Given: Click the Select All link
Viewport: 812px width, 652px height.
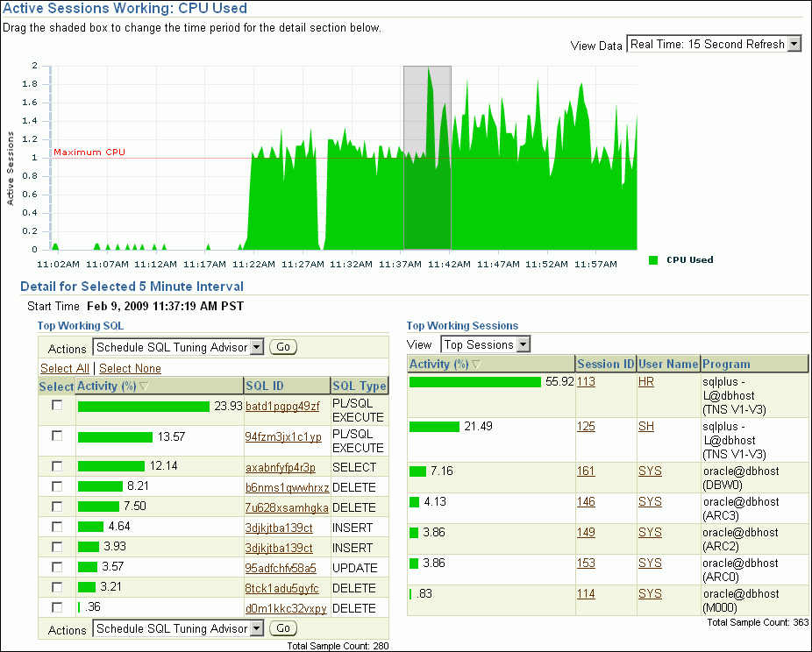Looking at the screenshot, I should [x=65, y=368].
